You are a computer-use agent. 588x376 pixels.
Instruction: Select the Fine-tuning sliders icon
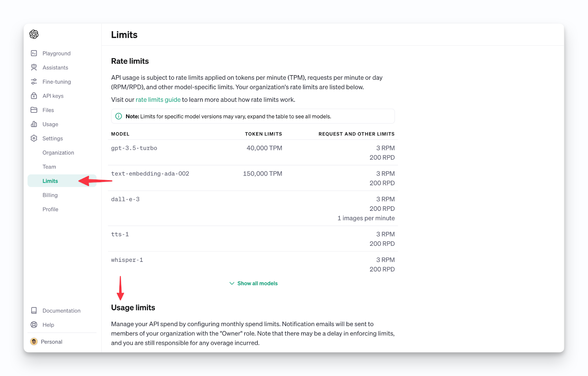(34, 82)
